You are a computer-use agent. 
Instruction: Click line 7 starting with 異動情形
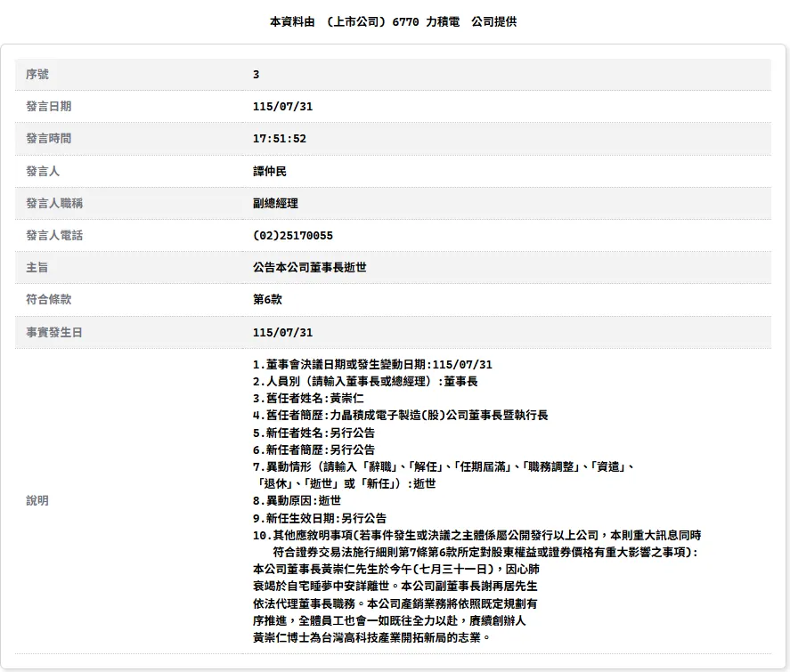pos(444,466)
